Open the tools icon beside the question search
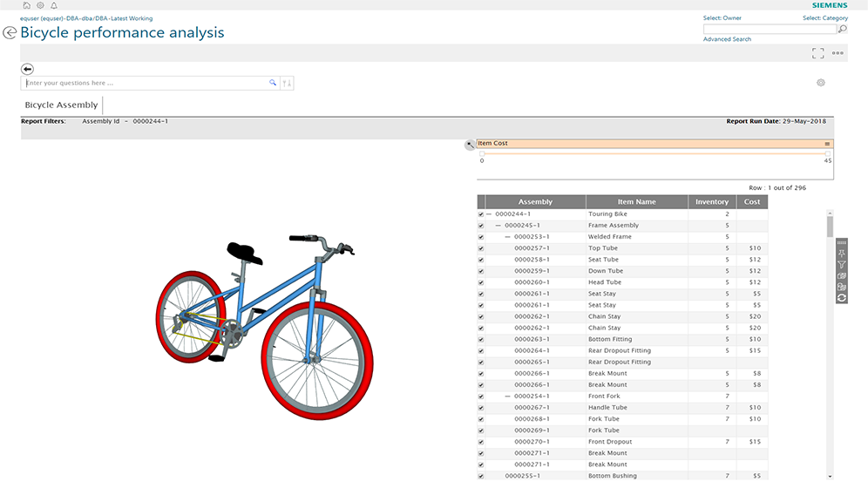Viewport: 868px width, 488px height. (287, 83)
